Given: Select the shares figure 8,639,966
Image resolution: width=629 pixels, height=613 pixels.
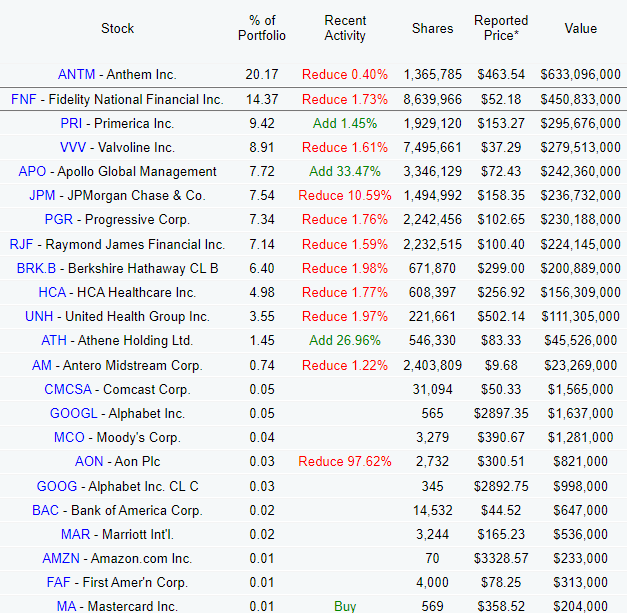Looking at the screenshot, I should (432, 99).
